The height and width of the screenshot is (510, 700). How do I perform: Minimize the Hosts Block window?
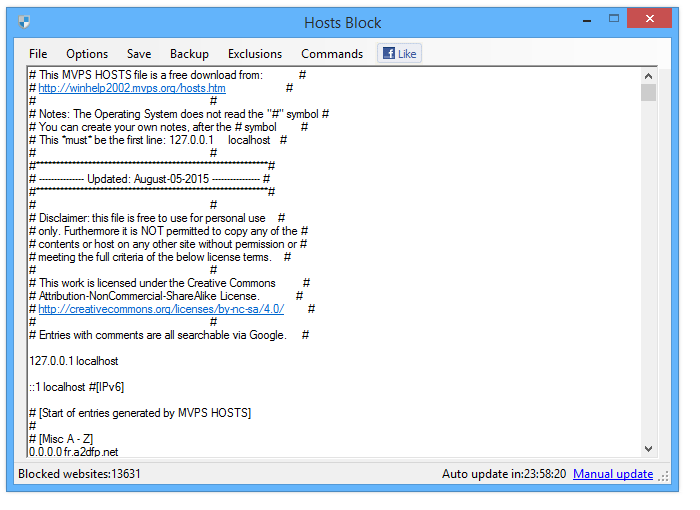(x=587, y=20)
